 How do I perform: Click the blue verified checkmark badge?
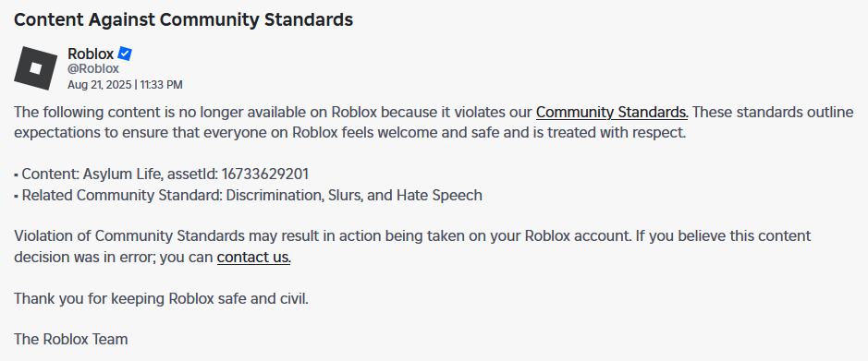(125, 54)
